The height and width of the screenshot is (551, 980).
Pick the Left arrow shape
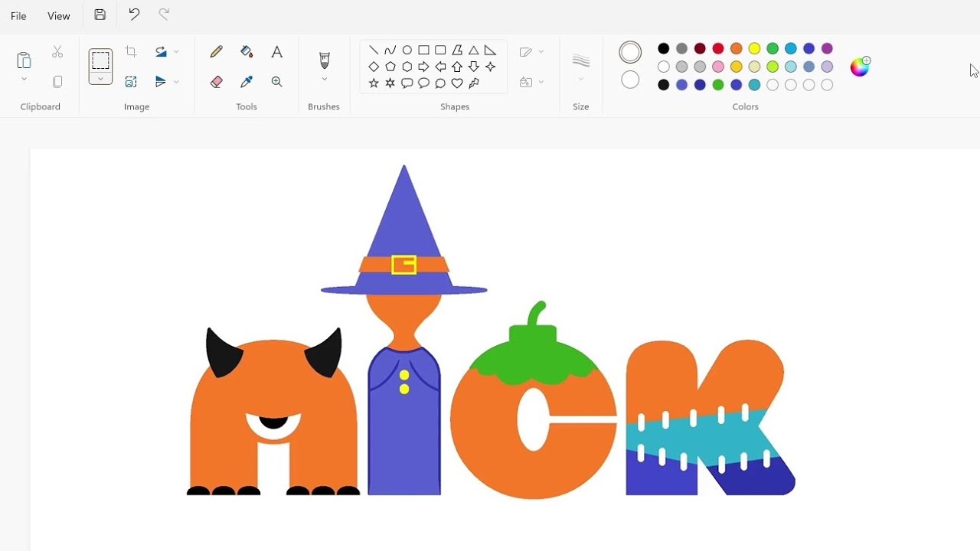click(440, 67)
